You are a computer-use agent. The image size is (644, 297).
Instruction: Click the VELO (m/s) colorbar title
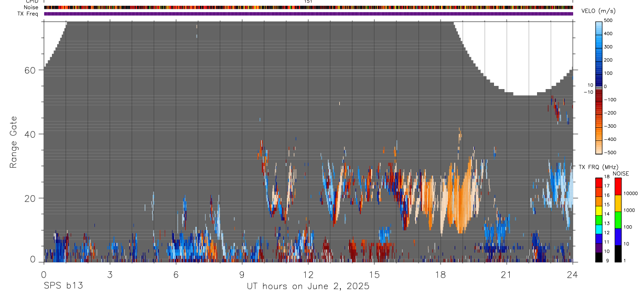(599, 11)
